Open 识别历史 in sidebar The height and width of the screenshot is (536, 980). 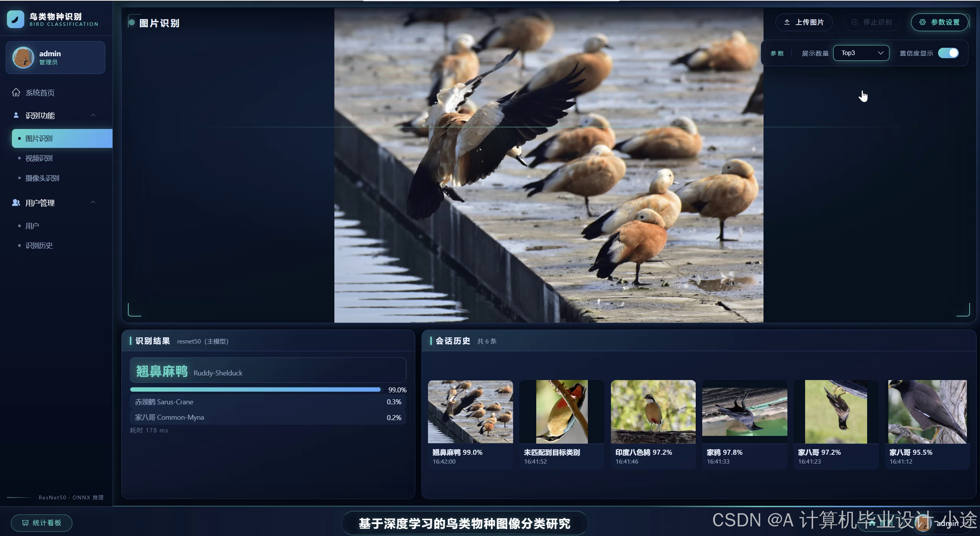click(x=39, y=246)
